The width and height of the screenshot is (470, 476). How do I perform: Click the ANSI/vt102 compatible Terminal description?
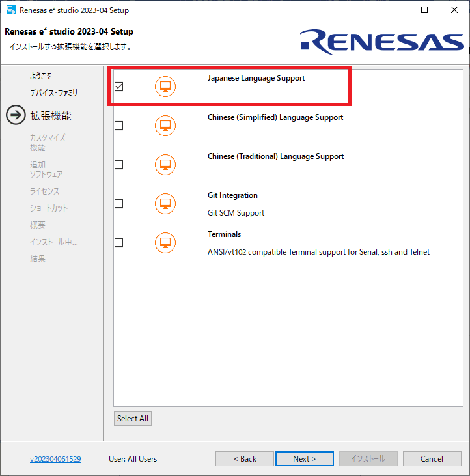[x=318, y=252]
